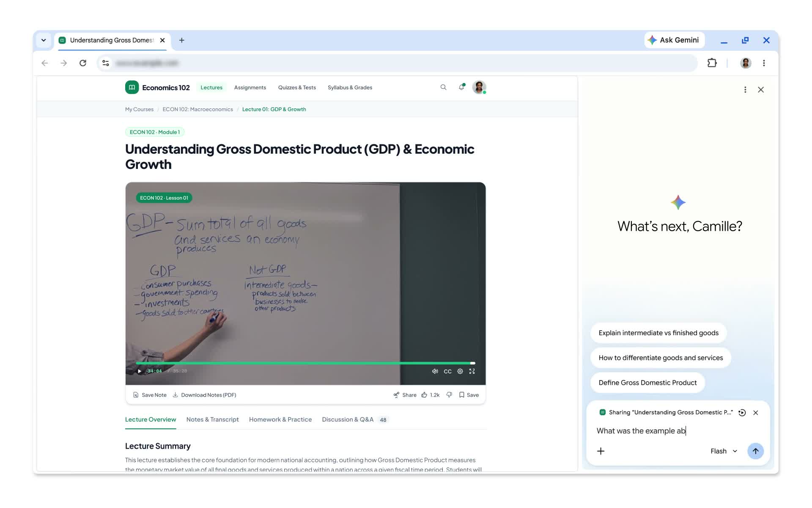Reload the page with the refresh icon
The width and height of the screenshot is (812, 508).
tap(83, 63)
